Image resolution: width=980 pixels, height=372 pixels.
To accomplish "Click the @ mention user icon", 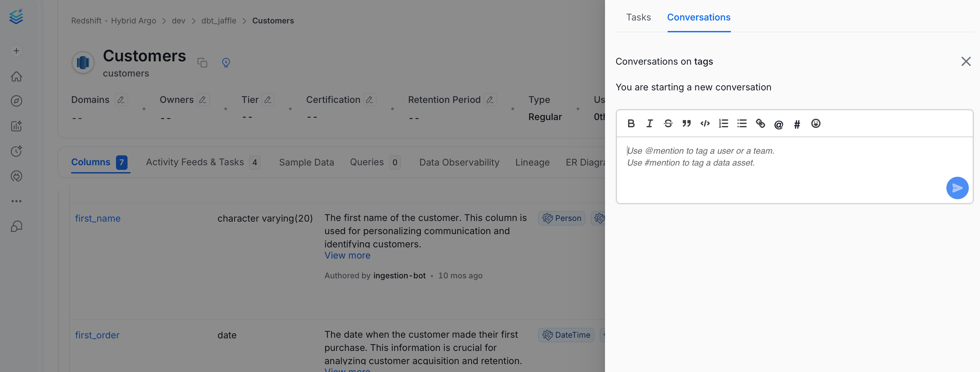I will point(778,124).
